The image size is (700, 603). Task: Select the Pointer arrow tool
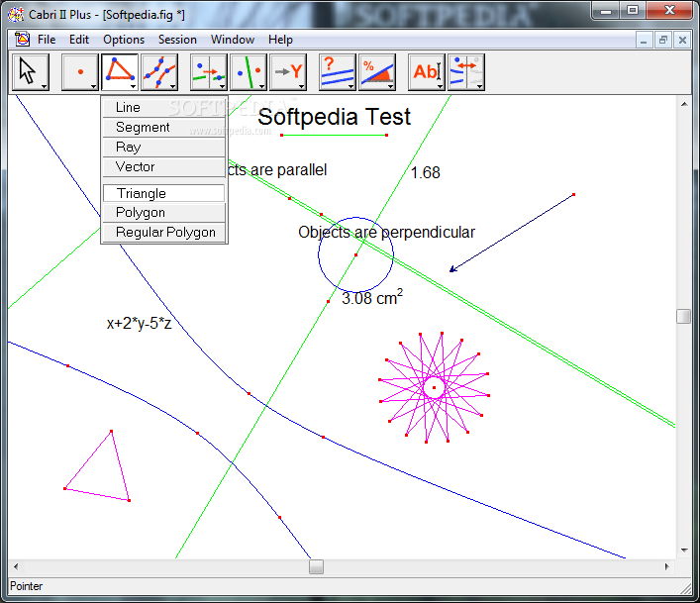click(x=30, y=71)
